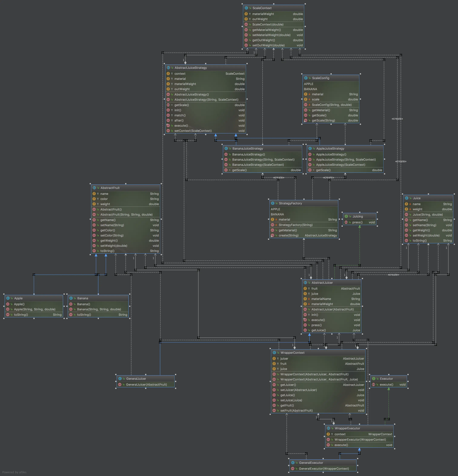
Task: Click the method icon beside press() in Juicing
Action: pos(346,222)
